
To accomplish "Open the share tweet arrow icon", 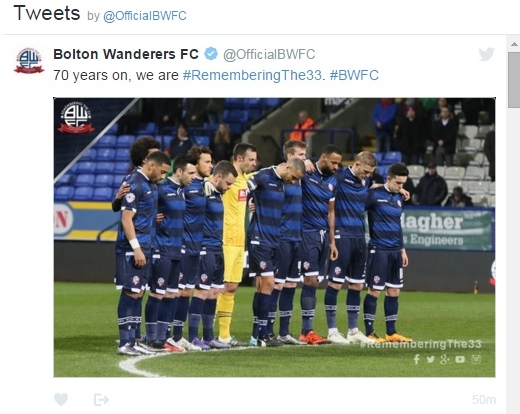I will click(x=101, y=399).
